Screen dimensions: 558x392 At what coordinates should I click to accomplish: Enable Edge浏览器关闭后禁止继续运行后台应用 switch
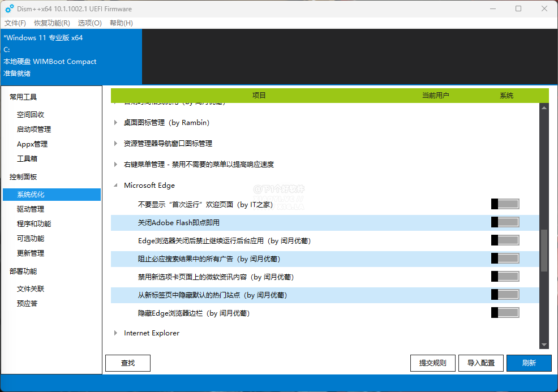tap(505, 240)
